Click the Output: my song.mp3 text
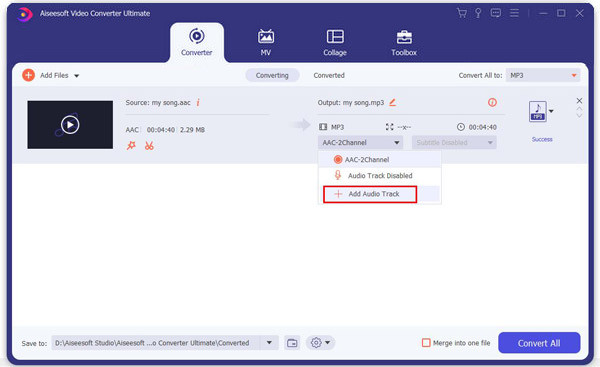Screen dimensions: 600x367 tap(351, 103)
